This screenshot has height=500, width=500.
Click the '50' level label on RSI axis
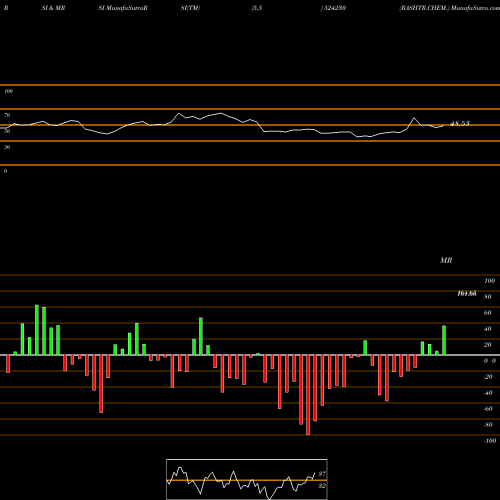coord(7,131)
